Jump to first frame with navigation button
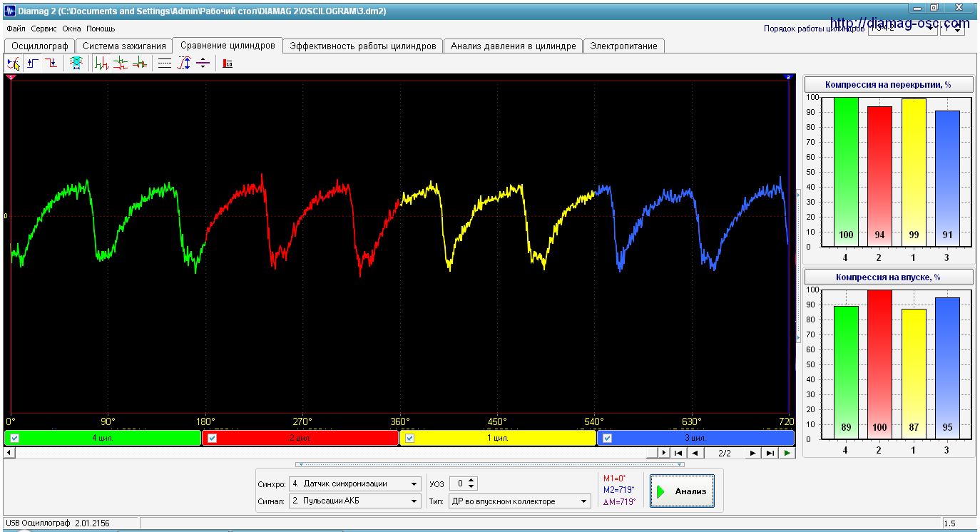The width and height of the screenshot is (980, 532). [678, 453]
